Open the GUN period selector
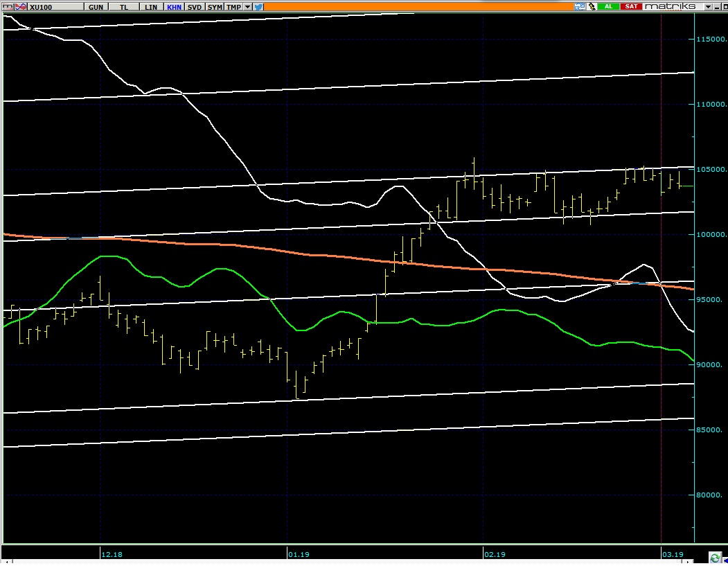 click(x=96, y=6)
